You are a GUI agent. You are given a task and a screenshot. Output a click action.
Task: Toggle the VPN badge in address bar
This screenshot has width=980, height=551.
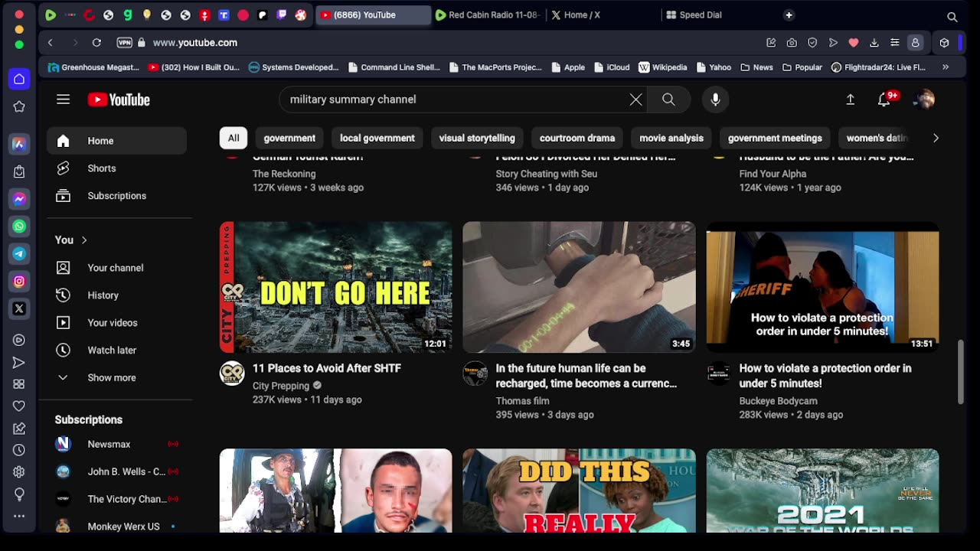coord(124,43)
